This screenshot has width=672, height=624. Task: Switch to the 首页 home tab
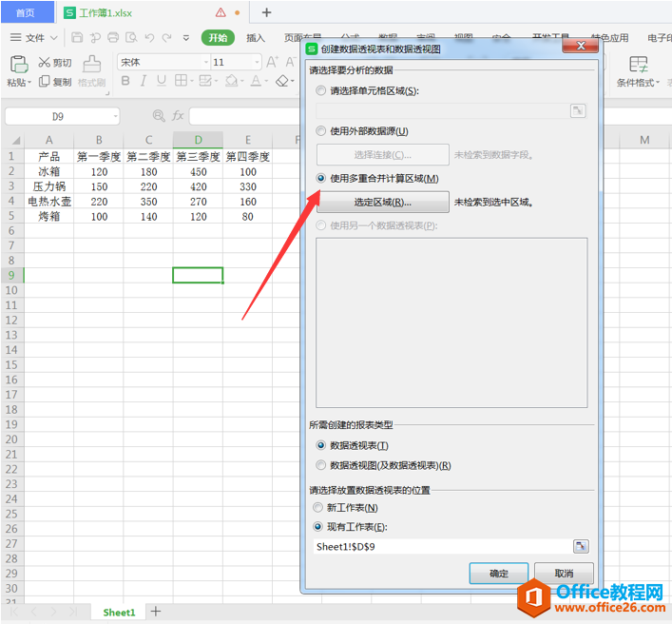coord(26,13)
